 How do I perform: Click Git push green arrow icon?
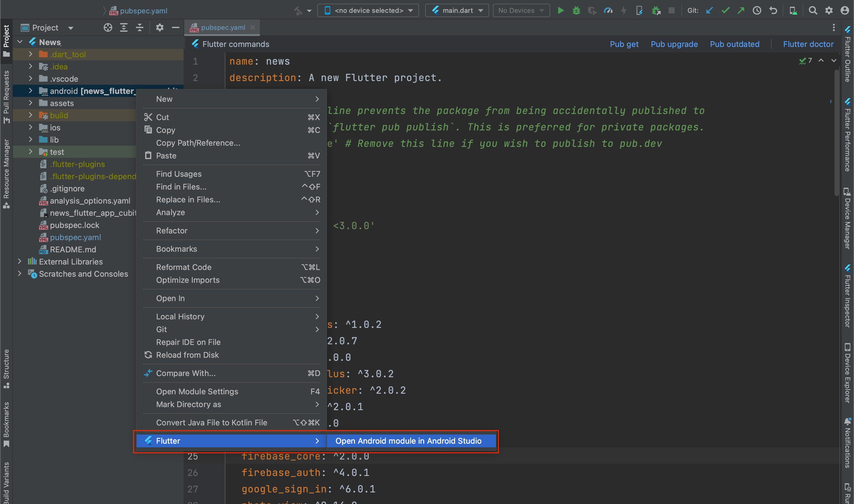[x=741, y=11]
